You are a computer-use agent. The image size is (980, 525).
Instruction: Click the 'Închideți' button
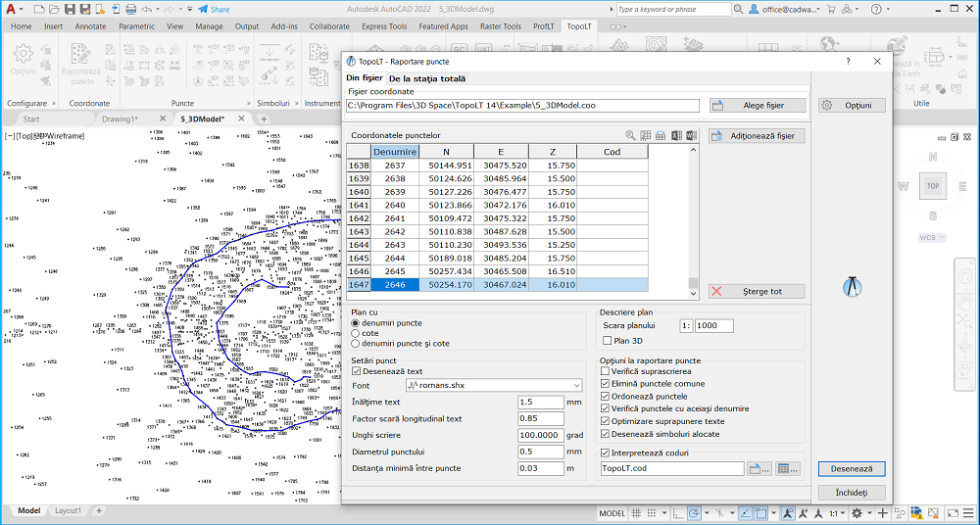[x=852, y=493]
